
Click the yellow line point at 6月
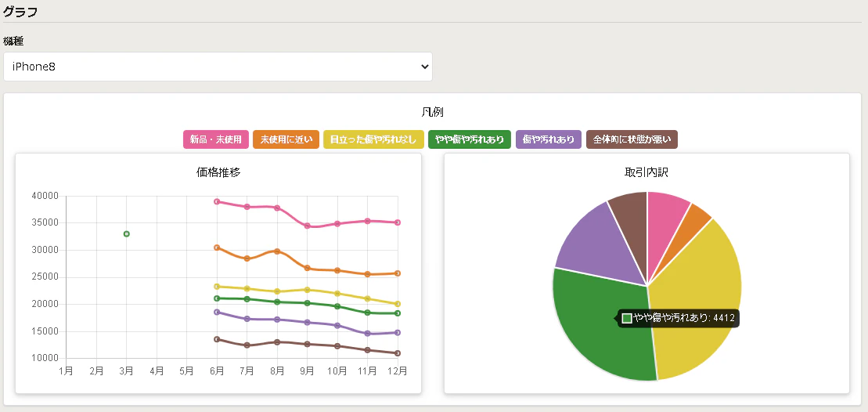(x=218, y=287)
